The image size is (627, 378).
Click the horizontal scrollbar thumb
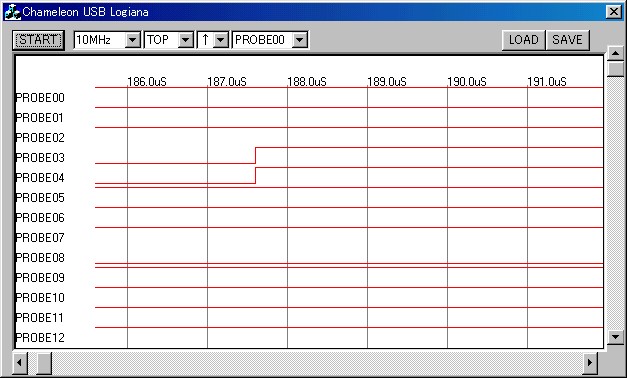click(44, 363)
